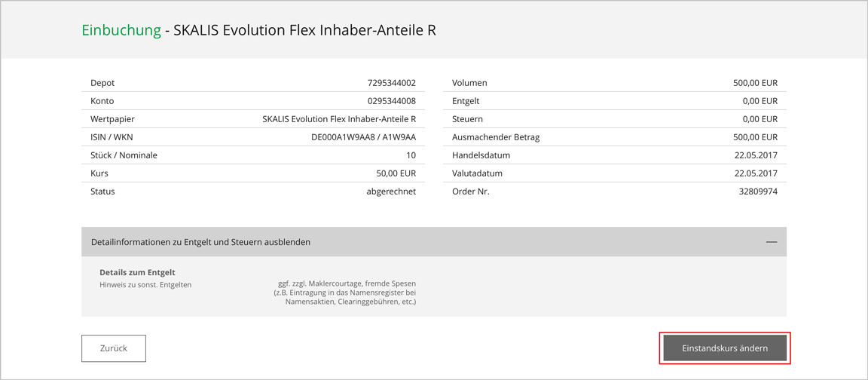The image size is (868, 380).
Task: Click the ISIN / WKN label
Action: [x=111, y=137]
